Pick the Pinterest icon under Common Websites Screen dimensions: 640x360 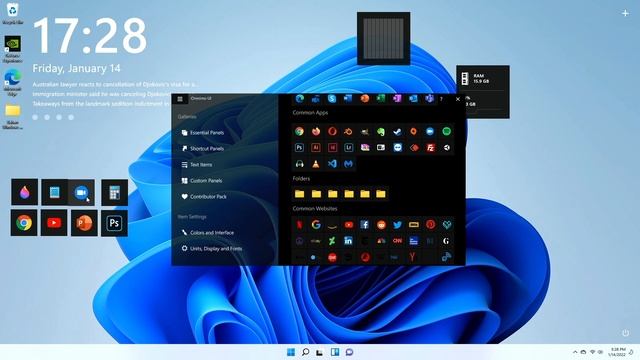pos(430,224)
